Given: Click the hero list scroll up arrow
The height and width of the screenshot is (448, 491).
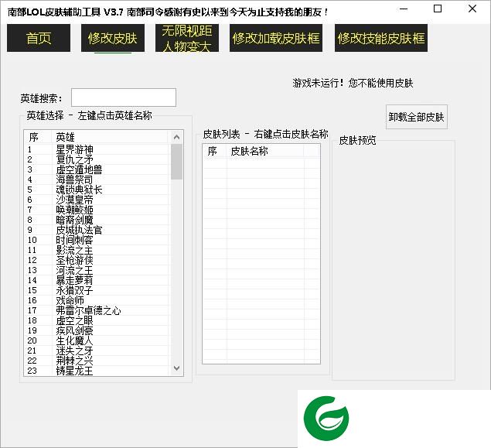Looking at the screenshot, I should (x=176, y=137).
